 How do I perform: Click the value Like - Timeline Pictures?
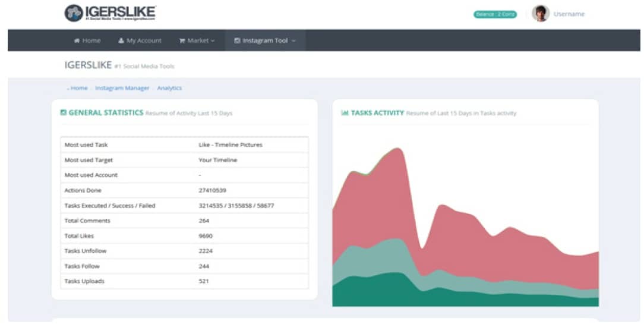[x=231, y=144]
